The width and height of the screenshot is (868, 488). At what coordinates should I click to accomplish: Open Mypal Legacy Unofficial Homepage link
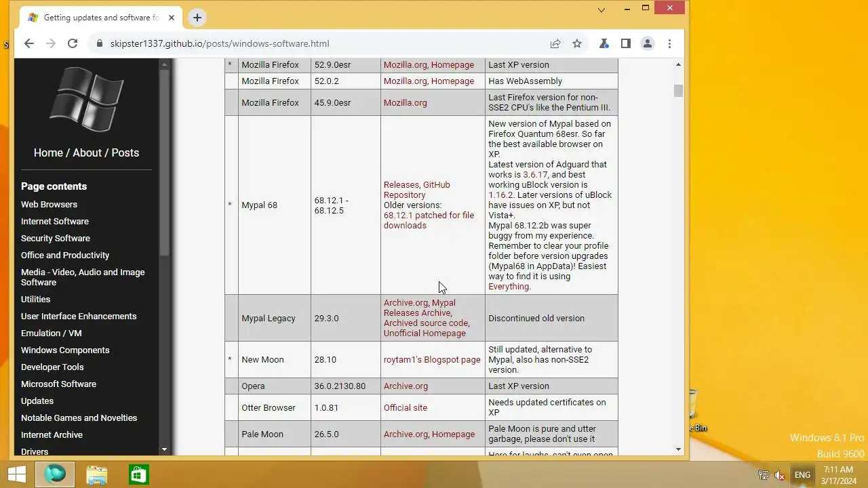tap(425, 333)
